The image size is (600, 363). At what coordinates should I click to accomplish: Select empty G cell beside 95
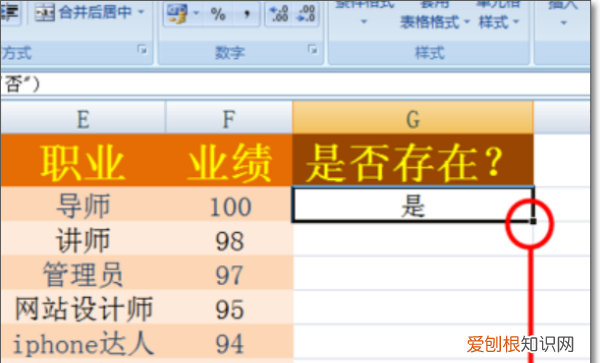[413, 308]
